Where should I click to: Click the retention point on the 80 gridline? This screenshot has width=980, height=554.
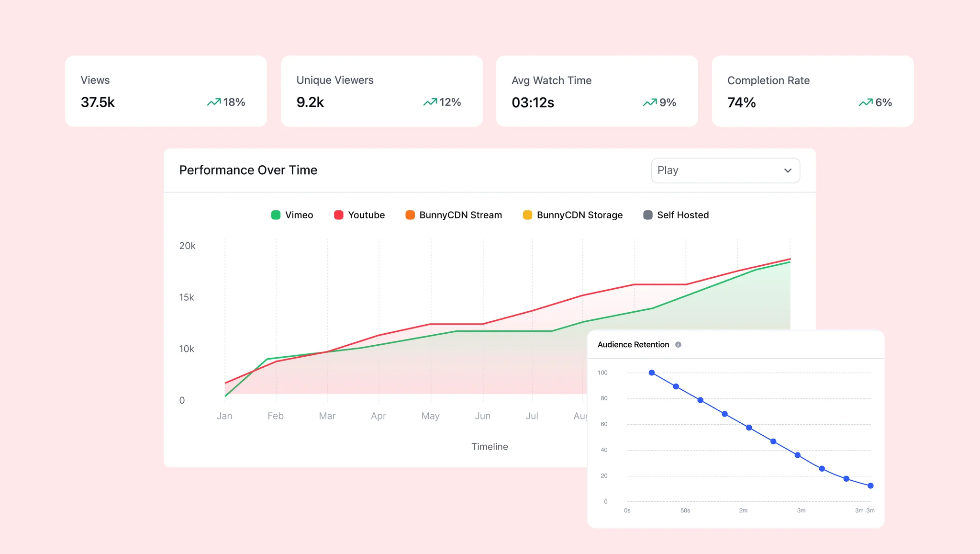tap(700, 400)
